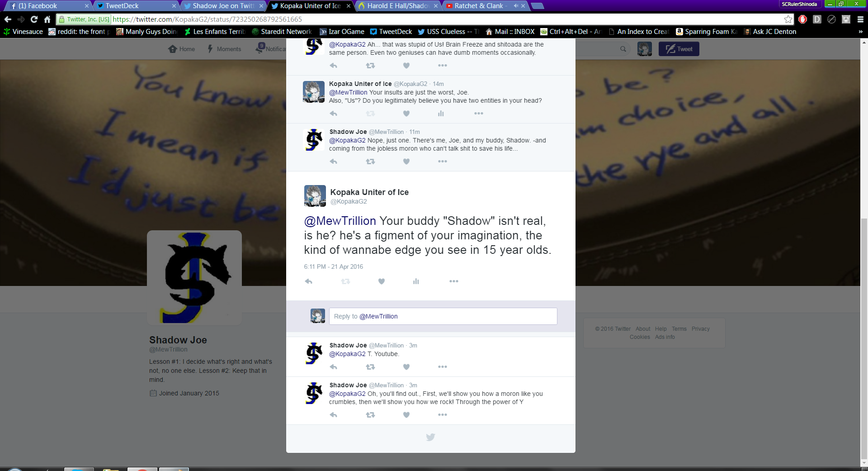Open the Staredit Network bookmark

click(282, 32)
